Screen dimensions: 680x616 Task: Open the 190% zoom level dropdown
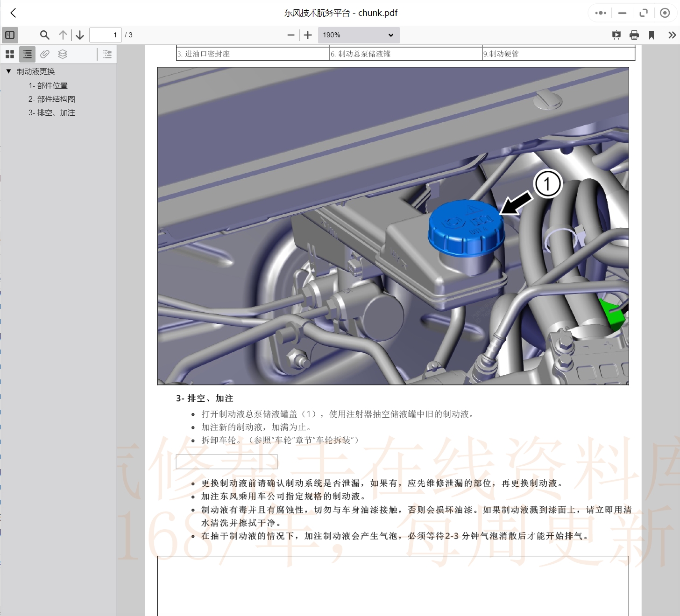tap(358, 35)
